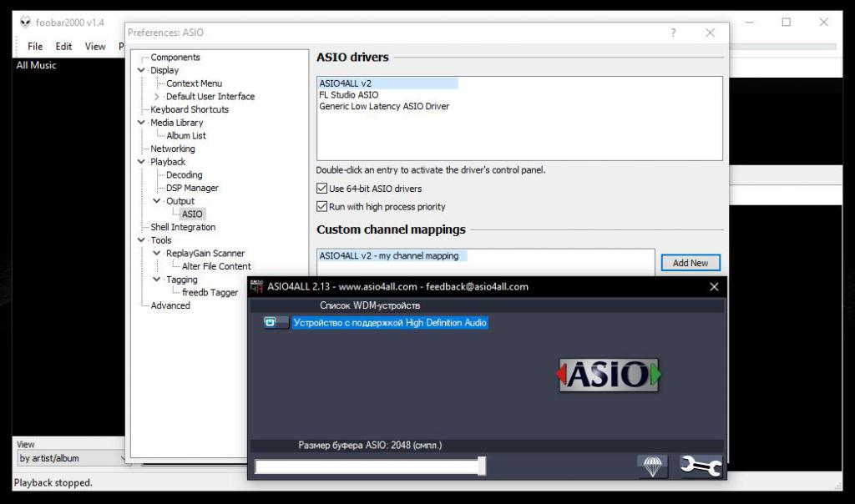Viewport: 855px width, 504px height.
Task: Open Components in the preferences tree
Action: coord(175,58)
